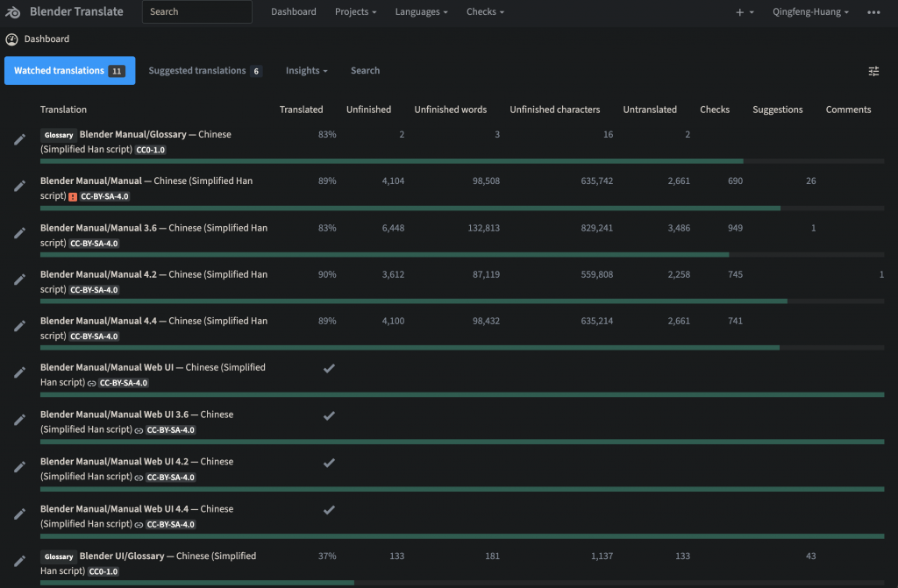Select the Watched translations tab
The image size is (898, 588).
click(x=70, y=70)
